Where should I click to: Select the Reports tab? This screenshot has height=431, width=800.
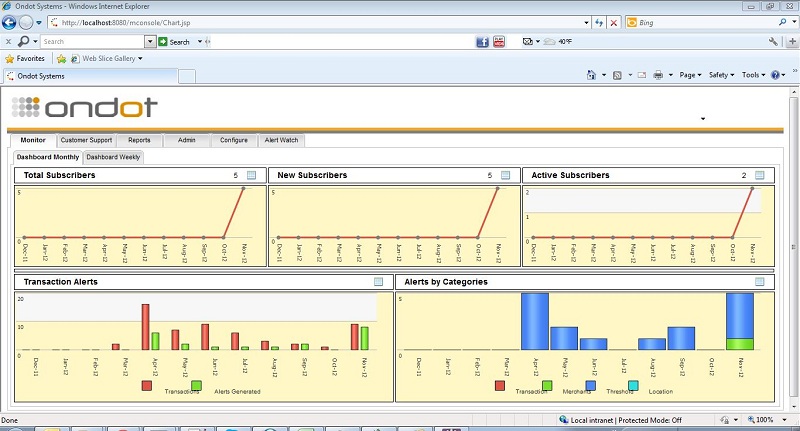(139, 140)
